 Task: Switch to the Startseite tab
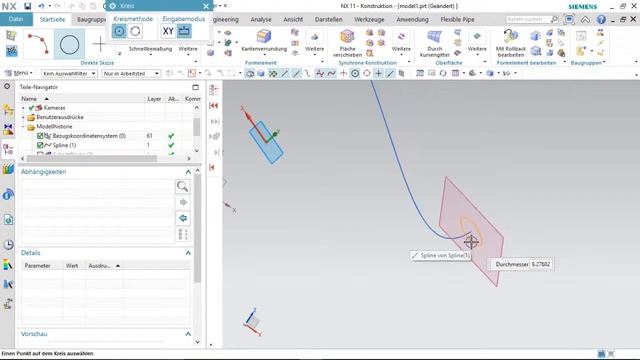click(x=52, y=19)
